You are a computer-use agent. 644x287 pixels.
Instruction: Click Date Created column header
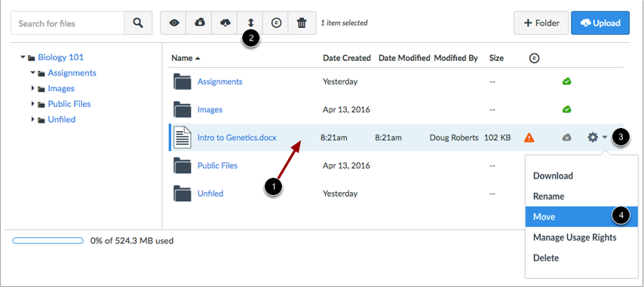[x=347, y=58]
